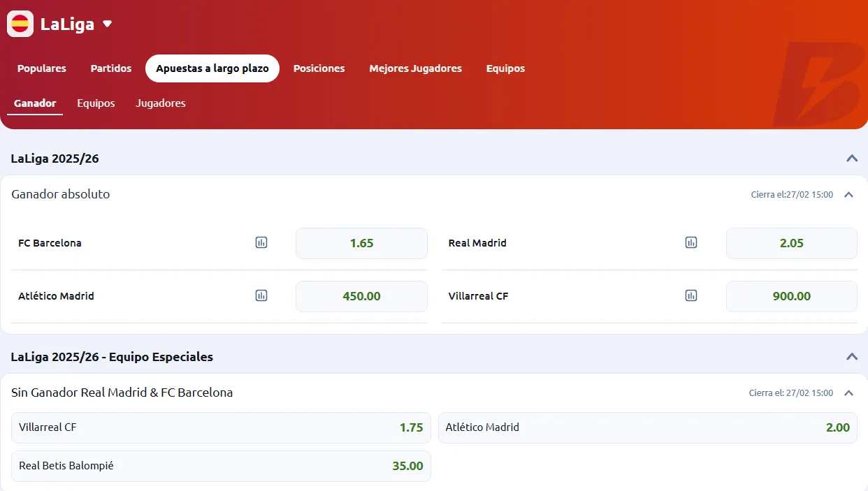Select Atlético Madrid winner odds 450.00
Image resolution: width=868 pixels, height=491 pixels.
361,297
